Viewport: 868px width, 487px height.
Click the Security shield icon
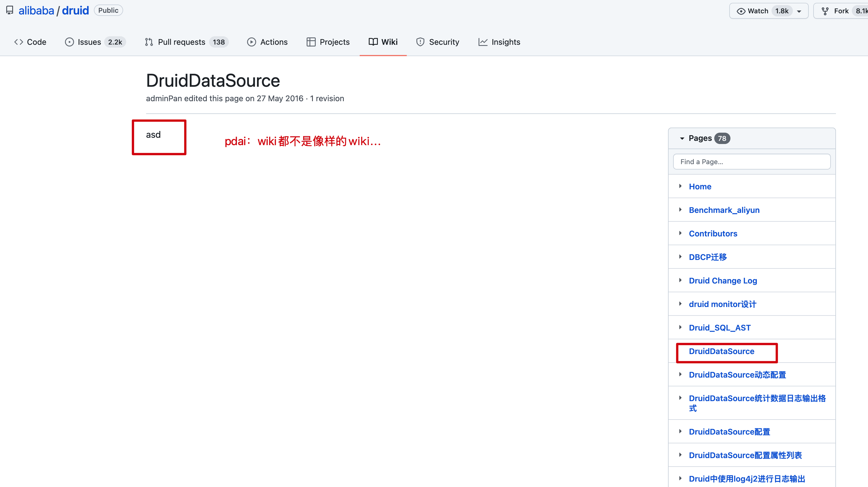(420, 42)
